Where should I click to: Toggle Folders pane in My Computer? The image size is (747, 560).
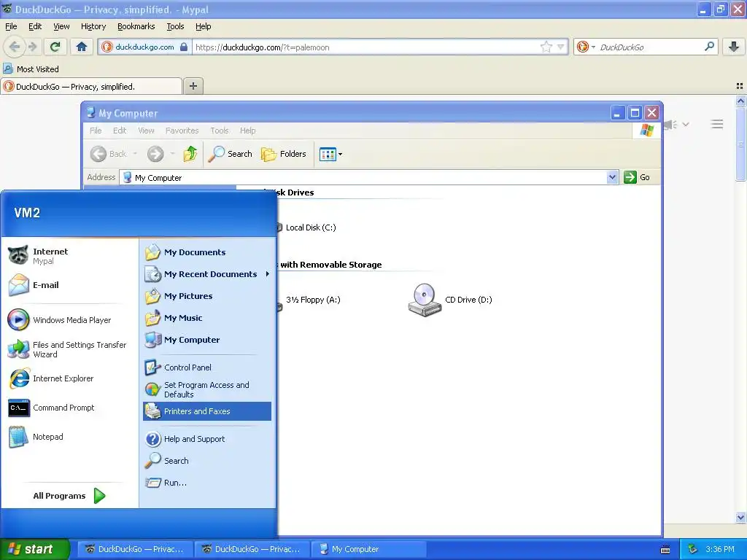pos(284,154)
